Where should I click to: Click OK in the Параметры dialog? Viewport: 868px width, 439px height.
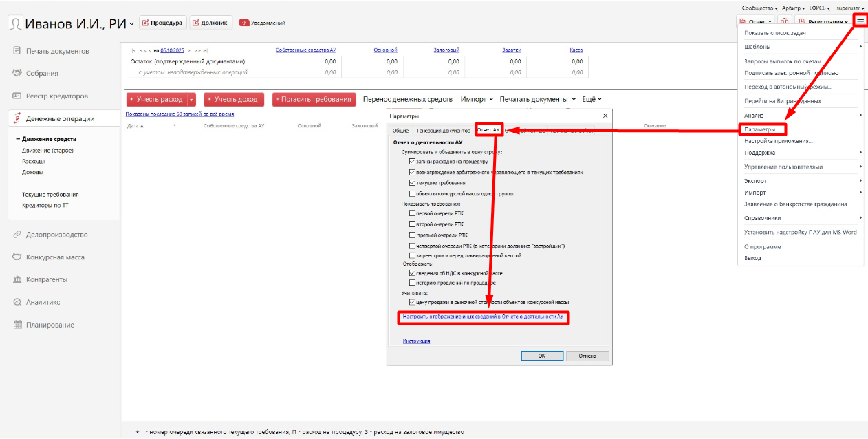(x=541, y=356)
